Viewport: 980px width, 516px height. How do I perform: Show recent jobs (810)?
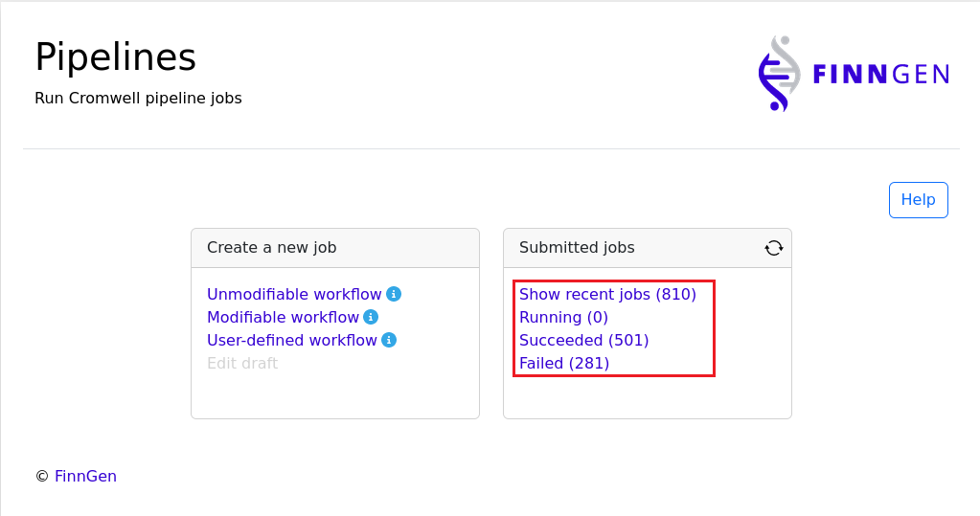607,294
